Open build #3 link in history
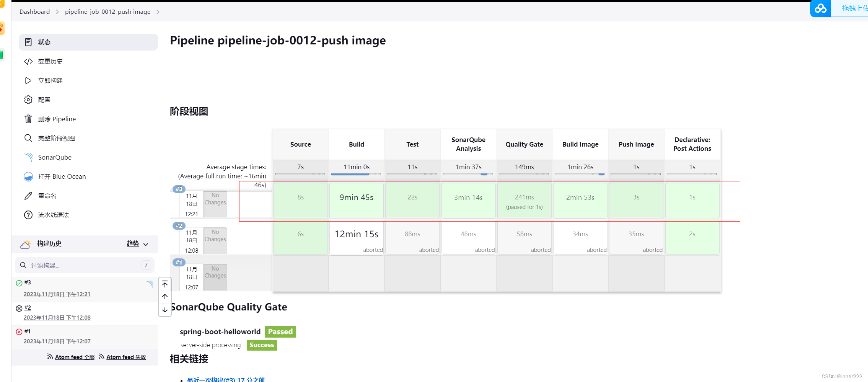868x382 pixels. coord(28,282)
